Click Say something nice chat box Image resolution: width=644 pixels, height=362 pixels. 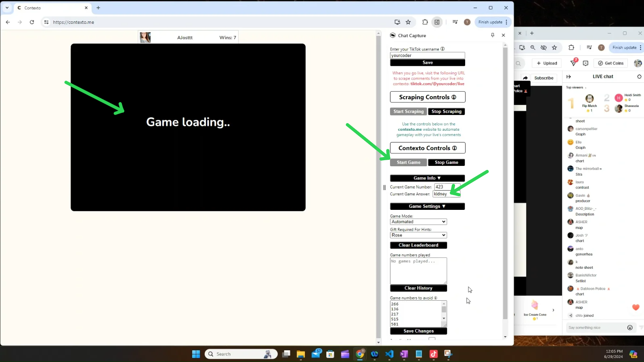point(596,328)
